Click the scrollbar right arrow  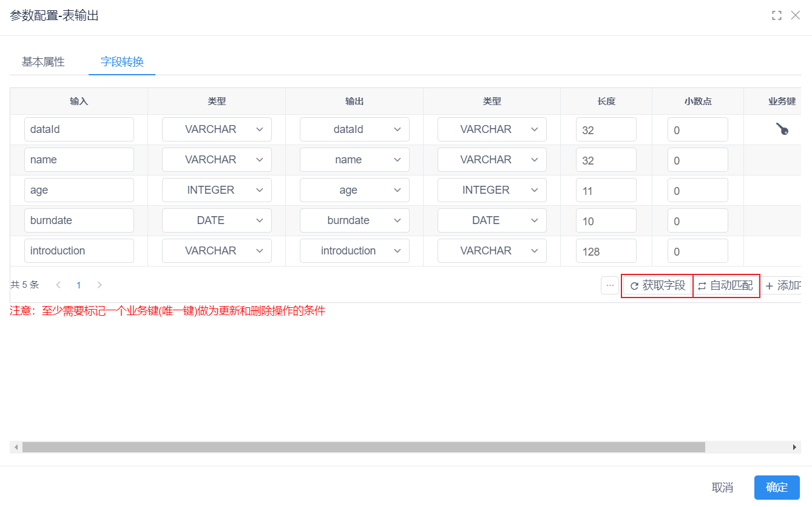click(x=795, y=447)
